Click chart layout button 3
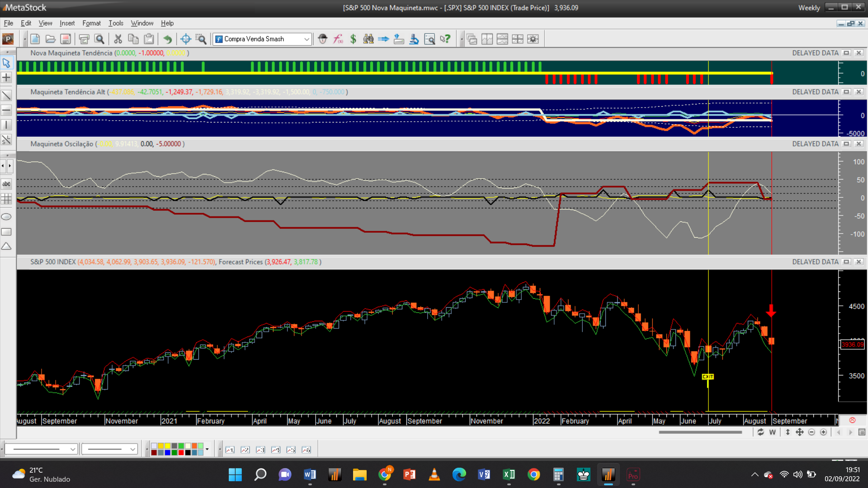This screenshot has width=868, height=488. tap(260, 450)
